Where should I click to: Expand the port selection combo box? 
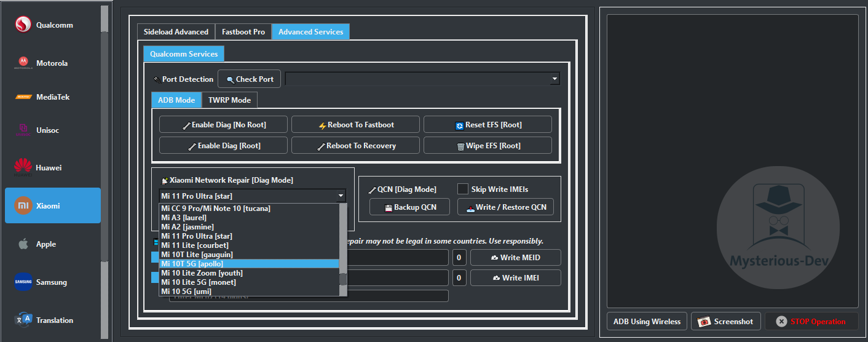coord(554,79)
